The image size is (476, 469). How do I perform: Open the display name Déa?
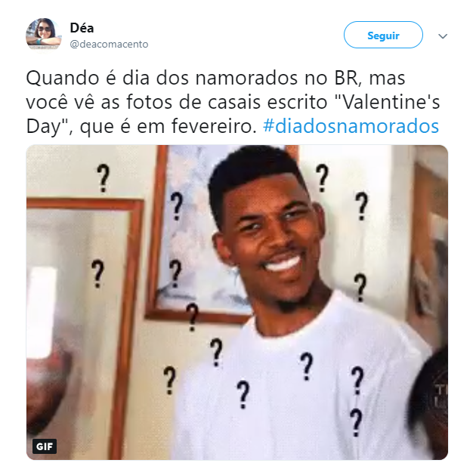82,28
